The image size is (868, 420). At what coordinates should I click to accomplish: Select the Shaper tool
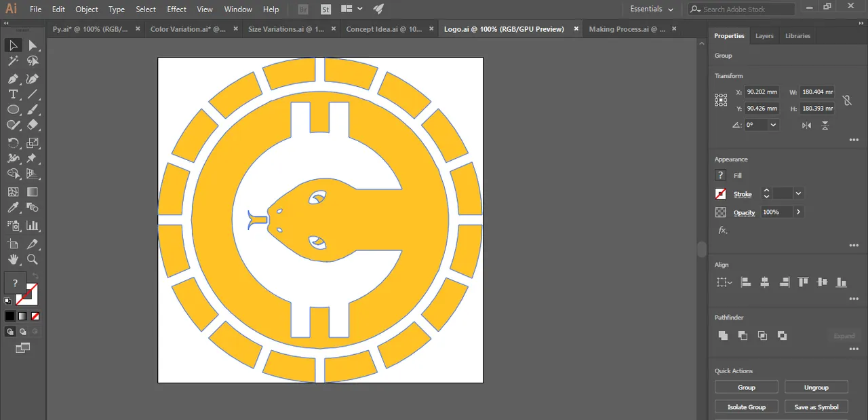[13, 126]
